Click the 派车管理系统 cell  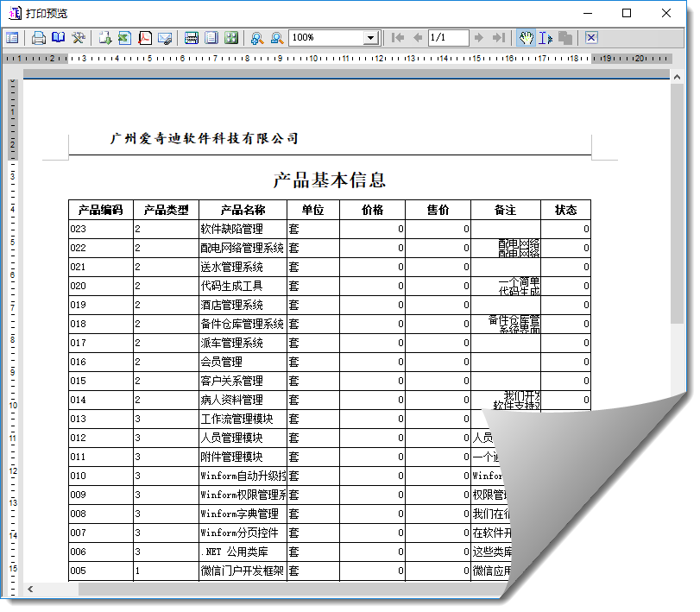[x=243, y=343]
